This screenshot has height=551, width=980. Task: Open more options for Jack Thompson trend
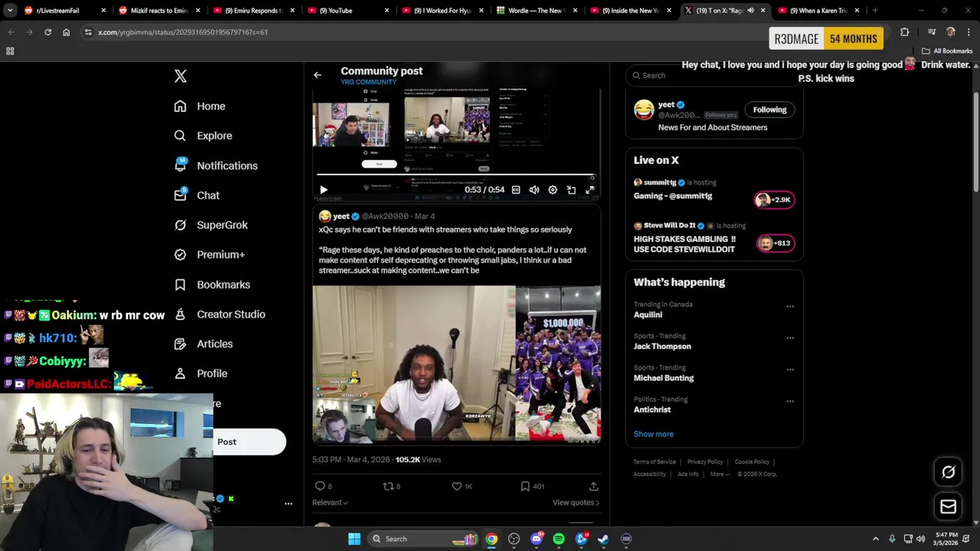coord(790,338)
